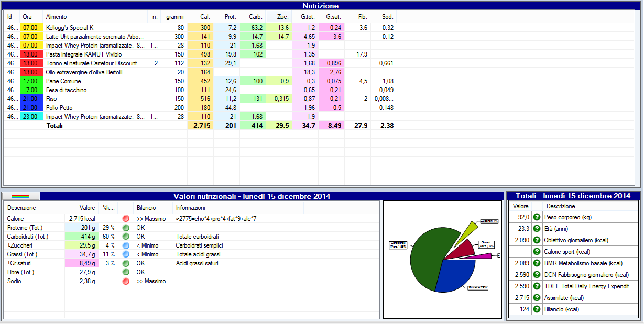Image resolution: width=644 pixels, height=324 pixels.
Task: Click the red status indicator in Calorie row
Action: (x=126, y=219)
